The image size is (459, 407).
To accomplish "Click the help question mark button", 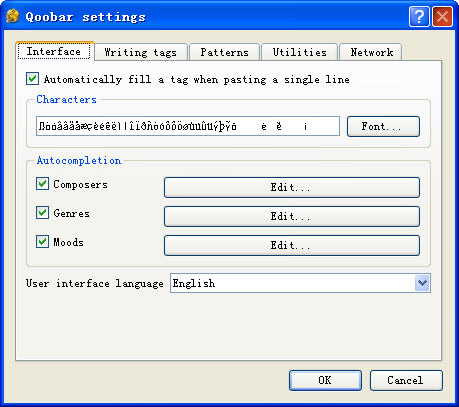I will tap(419, 16).
